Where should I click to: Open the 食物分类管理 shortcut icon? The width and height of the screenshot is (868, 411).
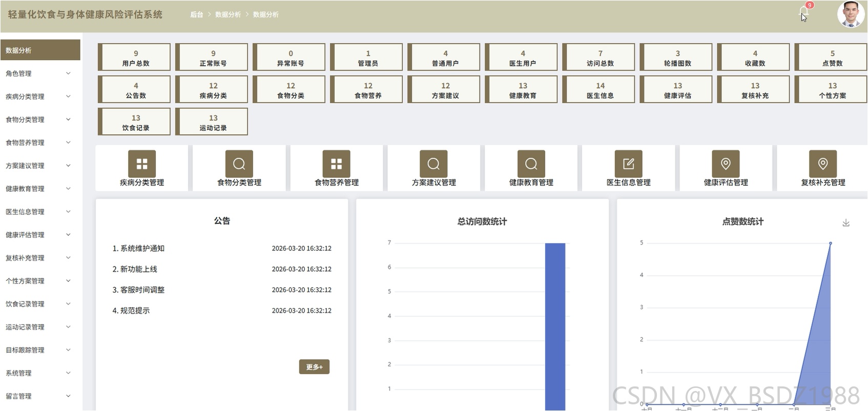239,163
